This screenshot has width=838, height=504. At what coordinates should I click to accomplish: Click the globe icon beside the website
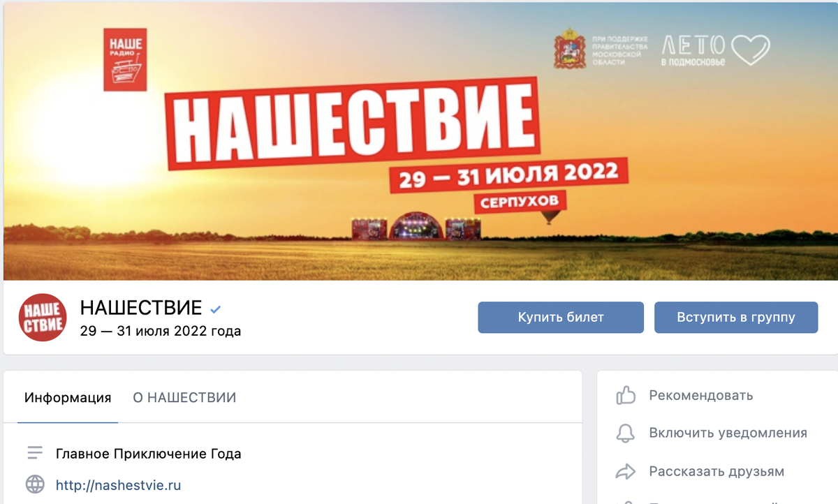35,484
